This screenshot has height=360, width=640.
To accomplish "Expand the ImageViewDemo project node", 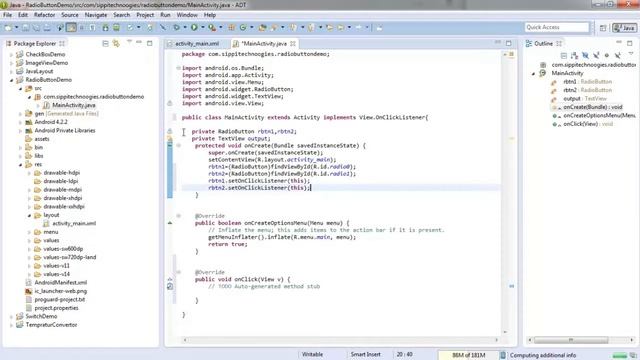I will (x=11, y=63).
